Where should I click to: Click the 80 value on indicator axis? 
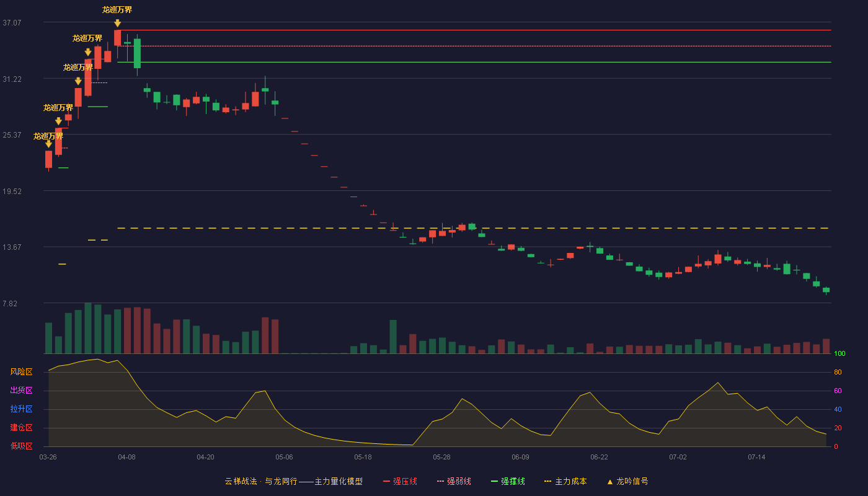click(838, 372)
